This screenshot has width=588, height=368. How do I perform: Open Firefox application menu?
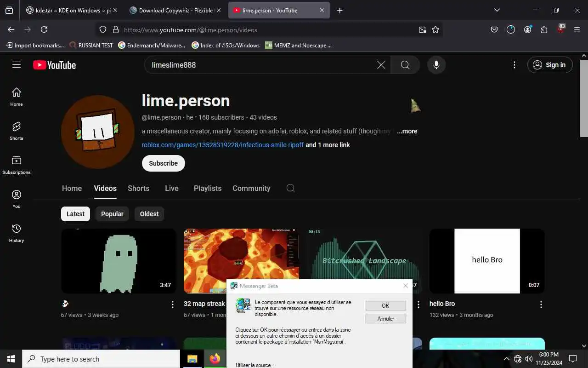pyautogui.click(x=577, y=29)
